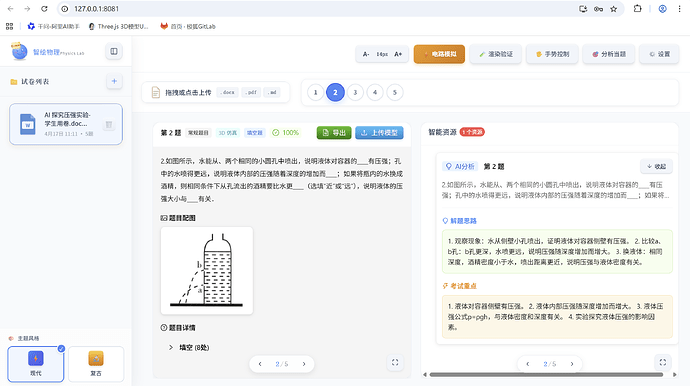
Task: Select the AI 探究压强实验 document card
Action: (66, 124)
